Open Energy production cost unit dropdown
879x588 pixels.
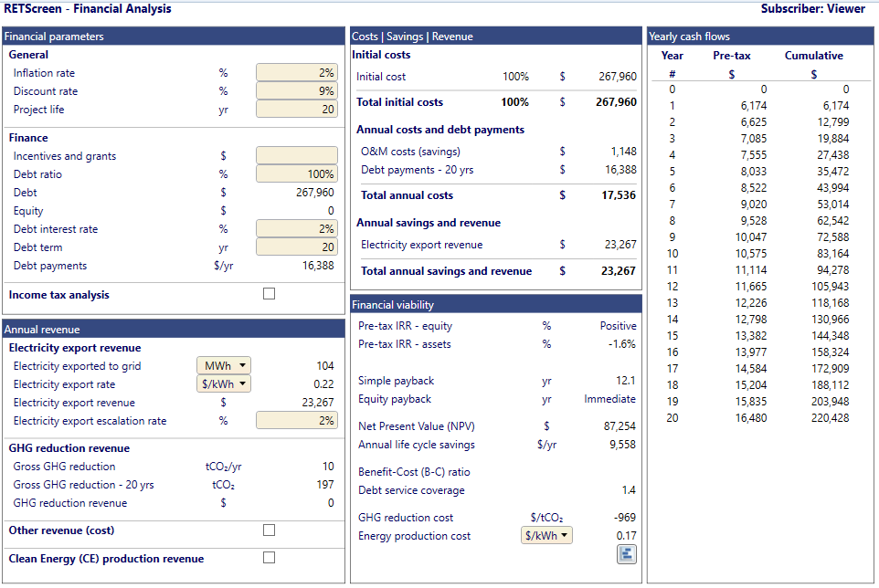546,536
